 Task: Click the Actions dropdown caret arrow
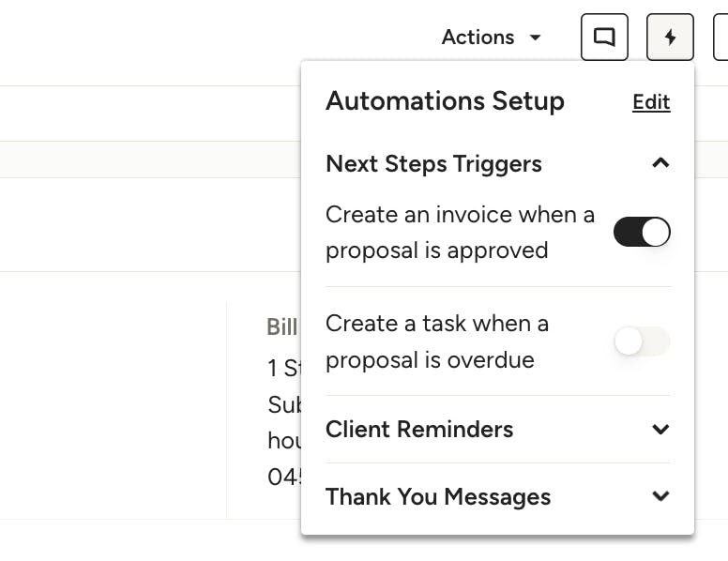tap(536, 38)
